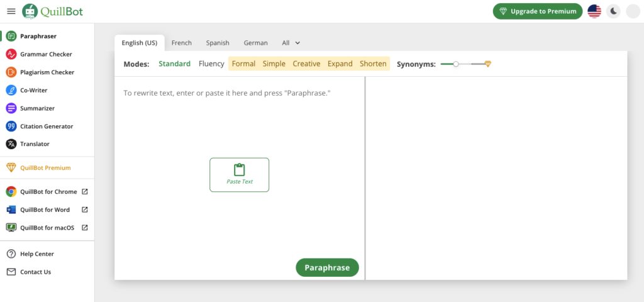
Task: Select the Shorten premium mode
Action: (x=373, y=64)
